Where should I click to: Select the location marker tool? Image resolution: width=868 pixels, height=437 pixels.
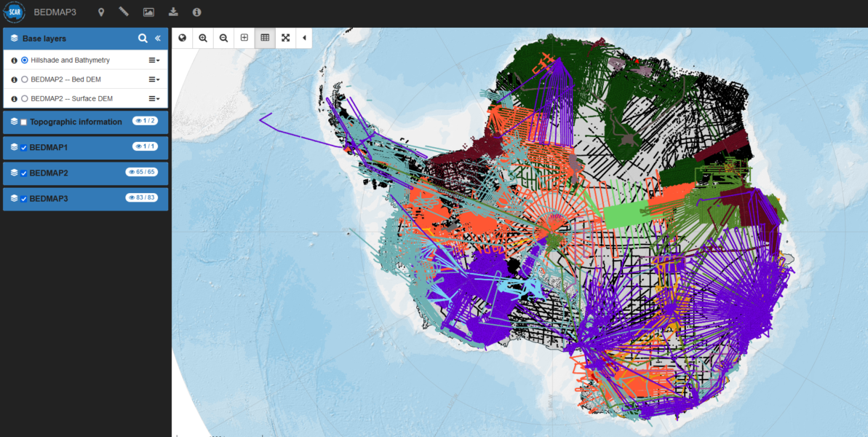pyautogui.click(x=101, y=12)
